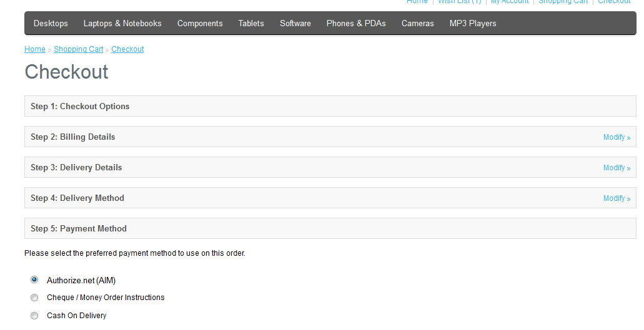Screen dimensions: 644x330
Task: Open Laptops & Notebooks category
Action: [122, 24]
